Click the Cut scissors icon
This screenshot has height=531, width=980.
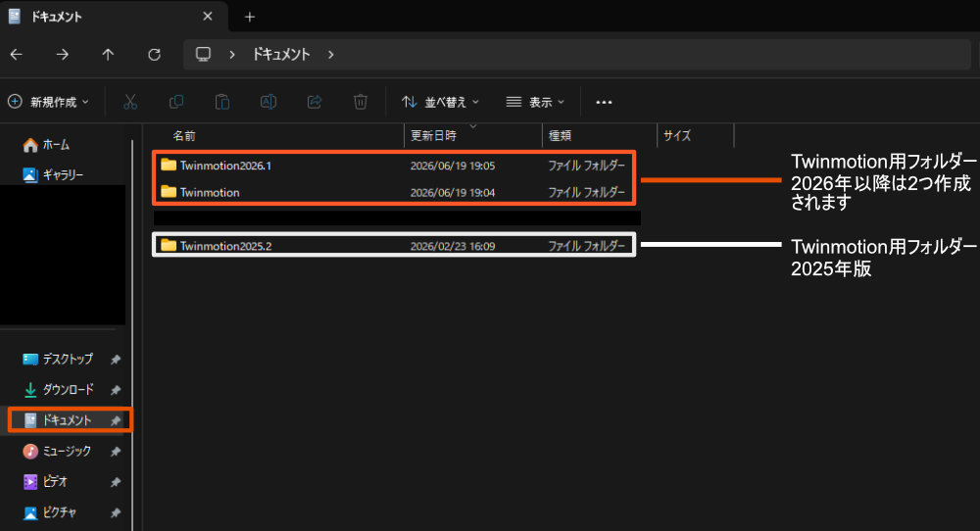130,102
